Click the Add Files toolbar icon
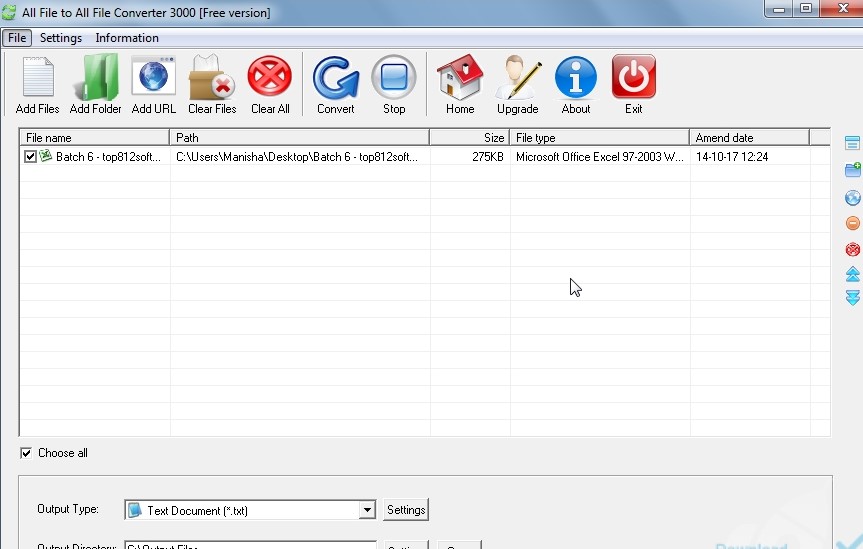 point(37,77)
